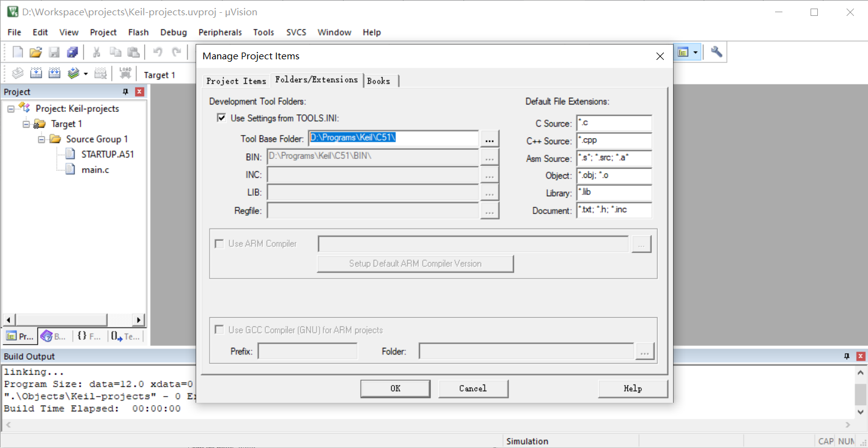Switch to the Templates bottom tab
This screenshot has width=868, height=448.
pos(125,336)
